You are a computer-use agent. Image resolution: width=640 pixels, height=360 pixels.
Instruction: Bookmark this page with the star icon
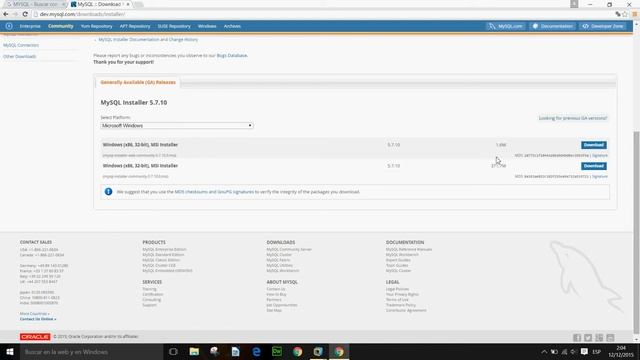pyautogui.click(x=624, y=14)
